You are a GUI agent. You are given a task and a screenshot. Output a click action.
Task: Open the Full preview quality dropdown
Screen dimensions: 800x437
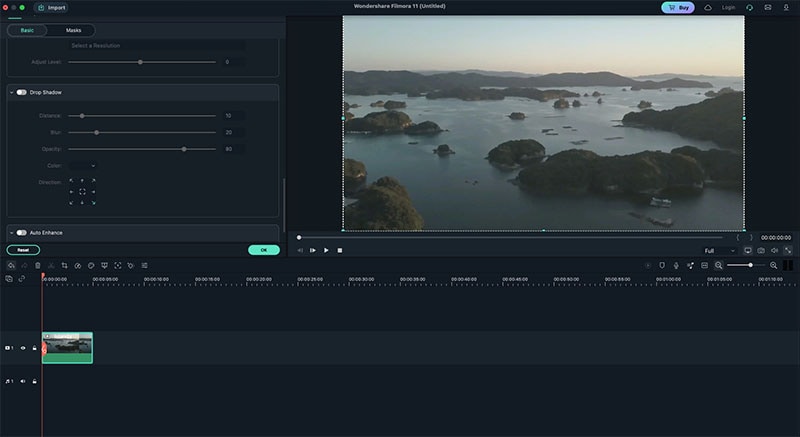(x=719, y=251)
